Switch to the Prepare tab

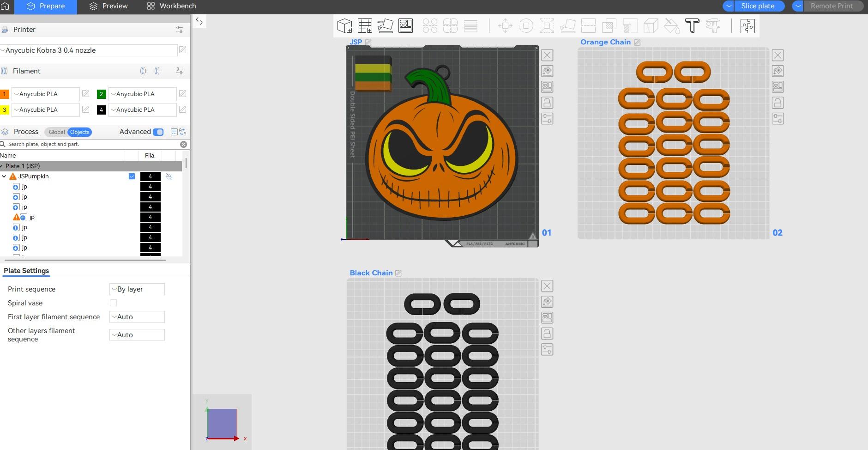46,6
